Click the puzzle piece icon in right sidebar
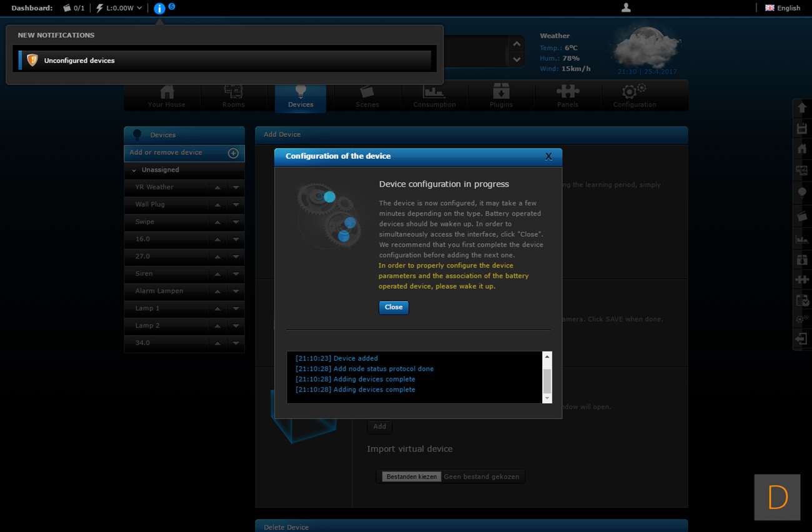Viewport: 812px width, 532px height. click(x=802, y=279)
